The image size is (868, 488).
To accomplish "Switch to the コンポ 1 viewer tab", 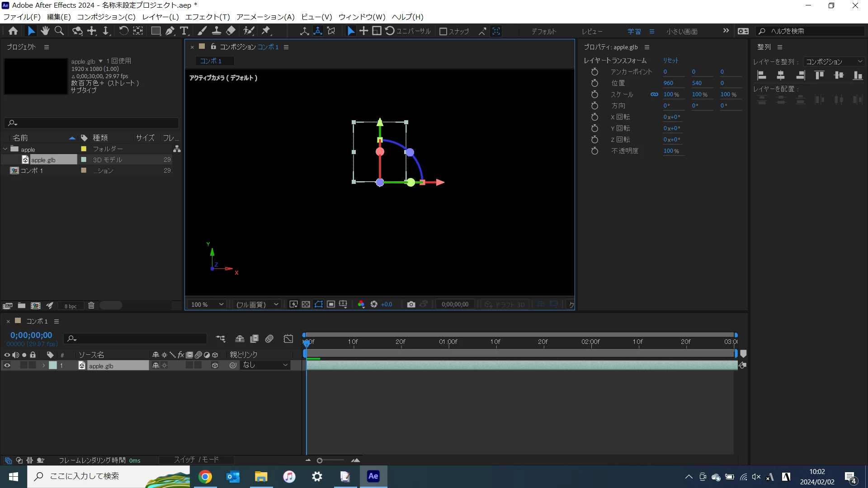I will 211,61.
